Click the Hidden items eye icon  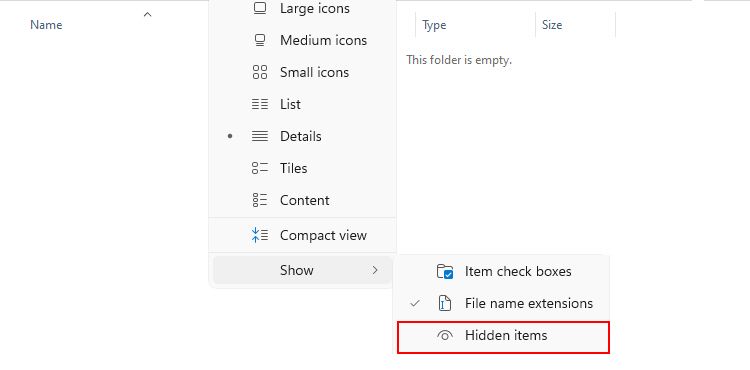coord(445,336)
